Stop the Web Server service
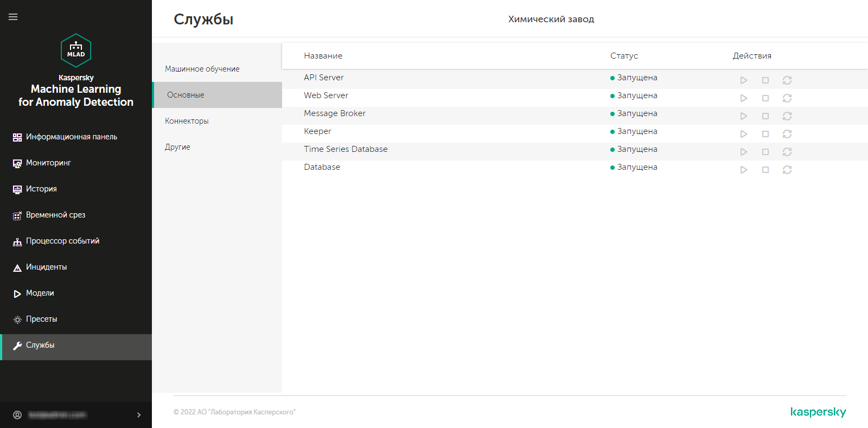 click(x=765, y=98)
